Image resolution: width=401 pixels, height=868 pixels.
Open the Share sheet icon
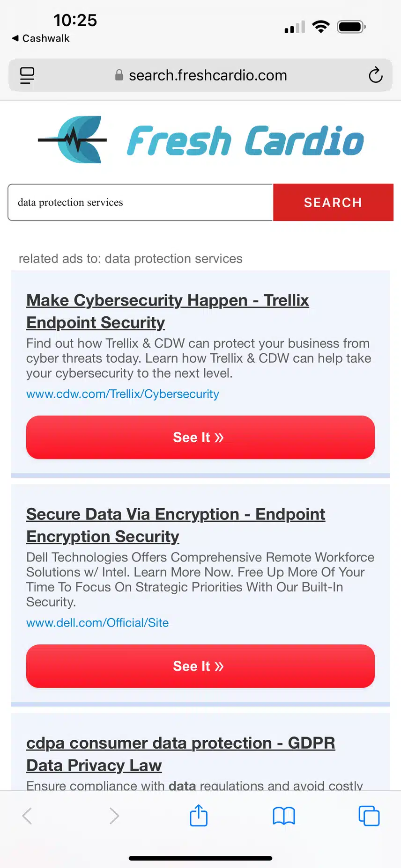tap(199, 816)
